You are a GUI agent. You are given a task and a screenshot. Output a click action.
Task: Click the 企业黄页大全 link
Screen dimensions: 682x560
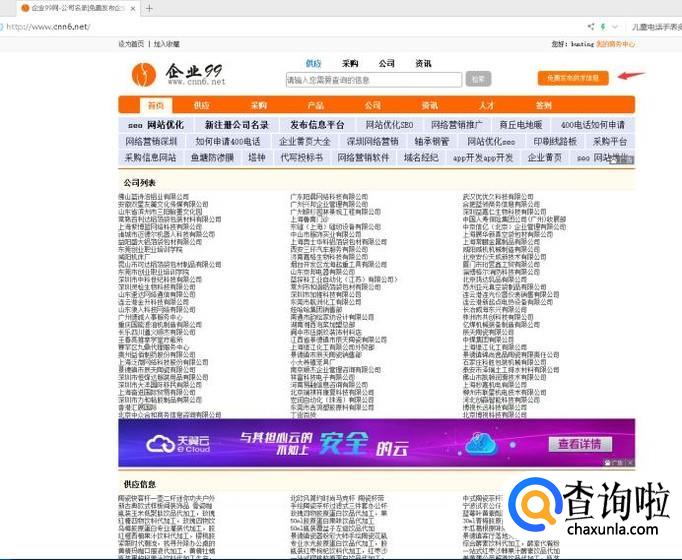[x=305, y=142]
